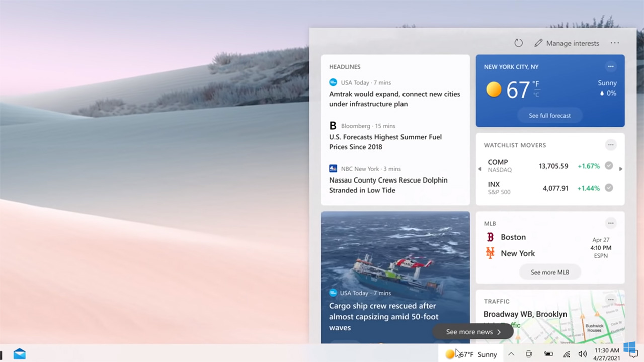Viewport: 644px width, 362px height.
Task: Open the Action Center notifications icon
Action: tap(633, 354)
